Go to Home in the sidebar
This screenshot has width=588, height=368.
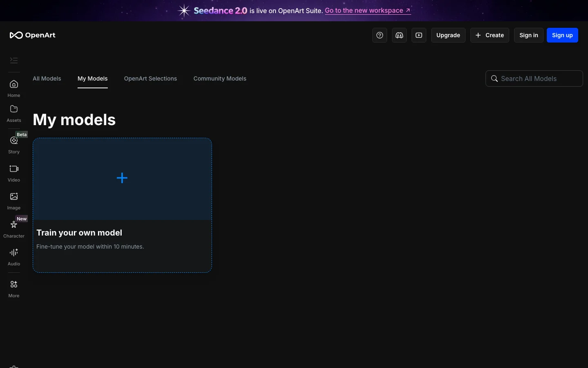tap(14, 89)
